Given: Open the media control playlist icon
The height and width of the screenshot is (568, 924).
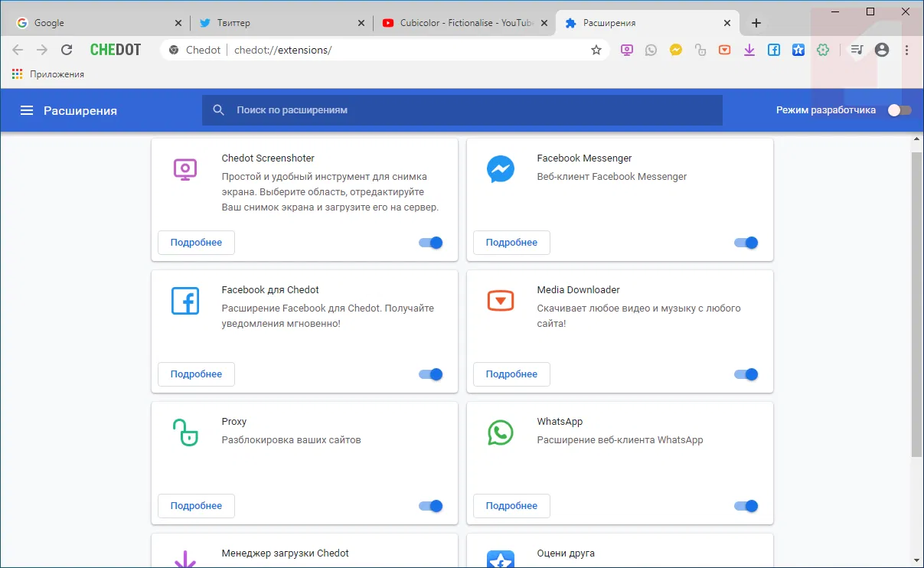Looking at the screenshot, I should pos(857,50).
